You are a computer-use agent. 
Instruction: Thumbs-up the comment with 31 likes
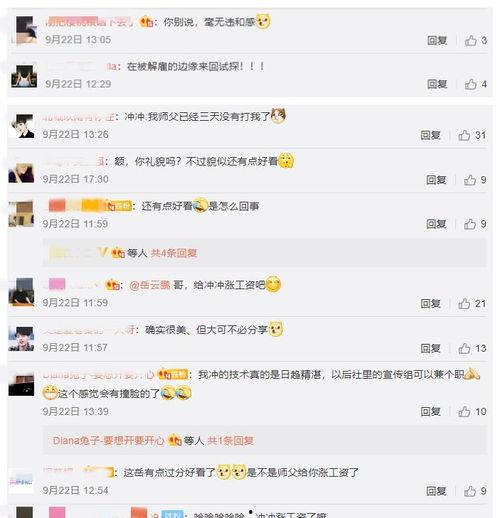[464, 135]
